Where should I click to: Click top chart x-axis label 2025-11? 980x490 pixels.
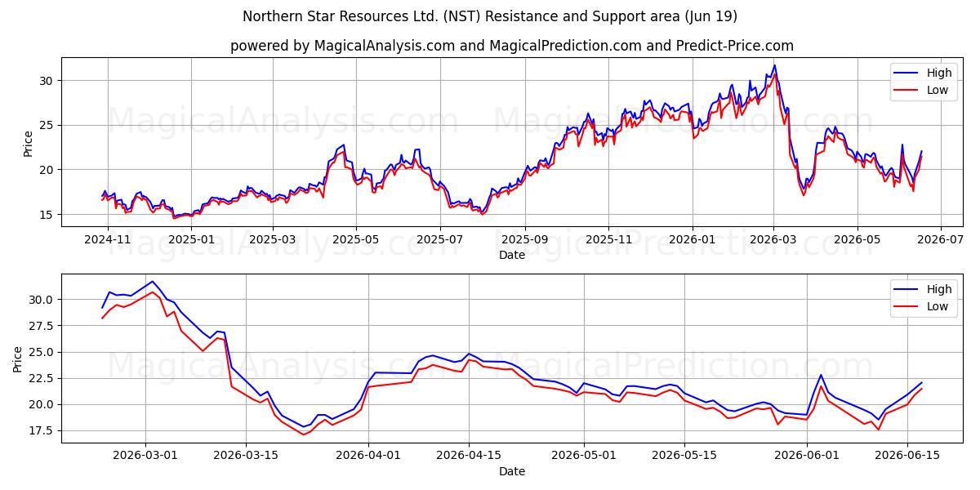608,240
